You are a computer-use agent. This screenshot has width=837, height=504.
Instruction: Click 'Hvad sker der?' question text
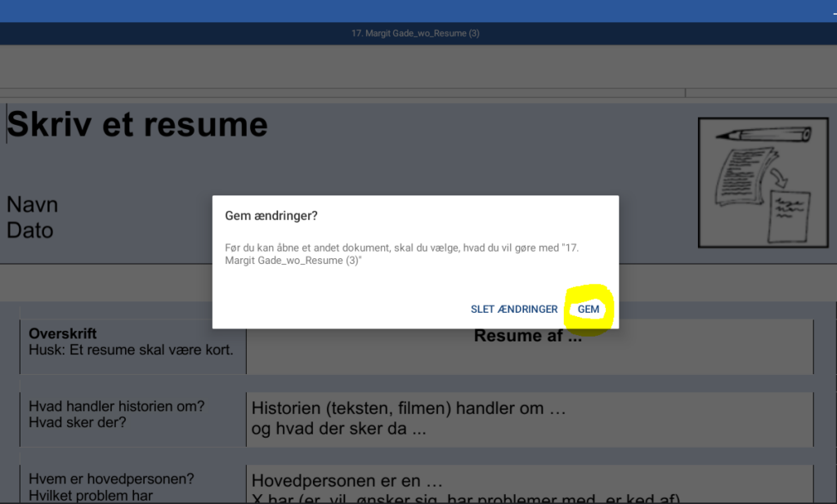pyautogui.click(x=78, y=422)
